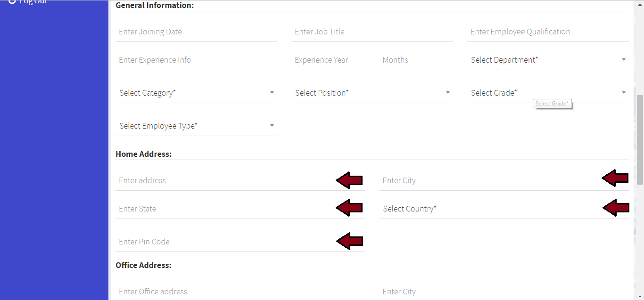Click the Enter Experience Info field
This screenshot has width=644, height=300.
196,60
